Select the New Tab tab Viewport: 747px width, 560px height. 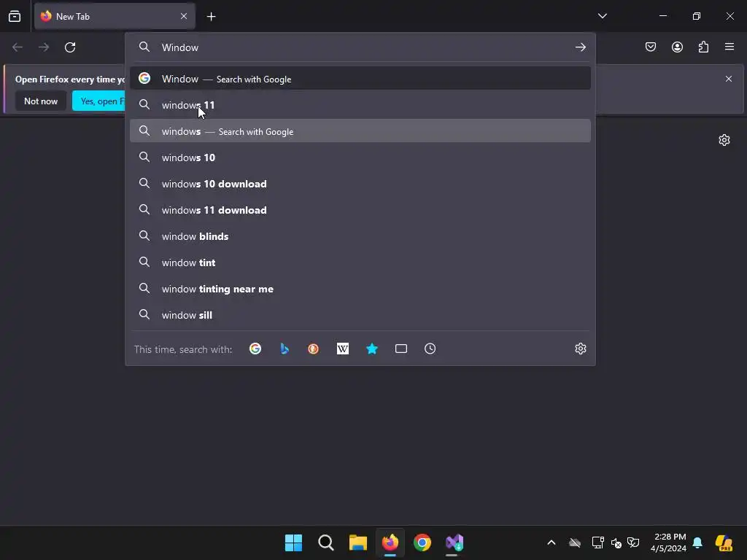115,16
